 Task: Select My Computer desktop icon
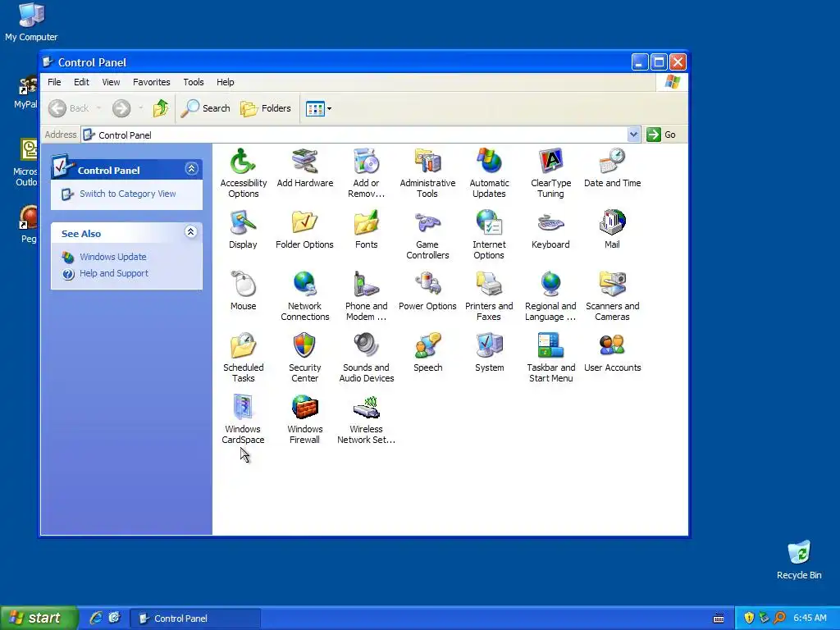tap(31, 22)
